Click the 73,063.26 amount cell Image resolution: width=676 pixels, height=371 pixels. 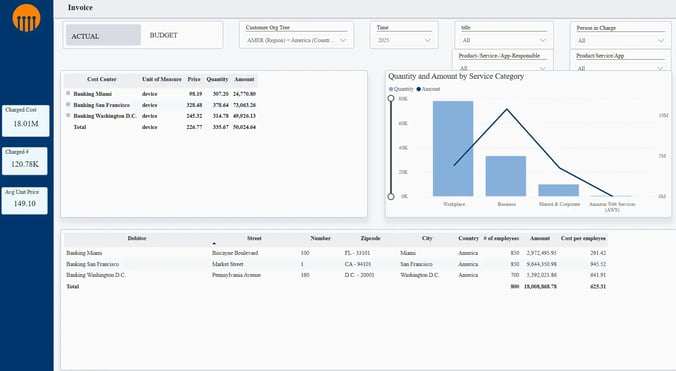click(x=244, y=105)
